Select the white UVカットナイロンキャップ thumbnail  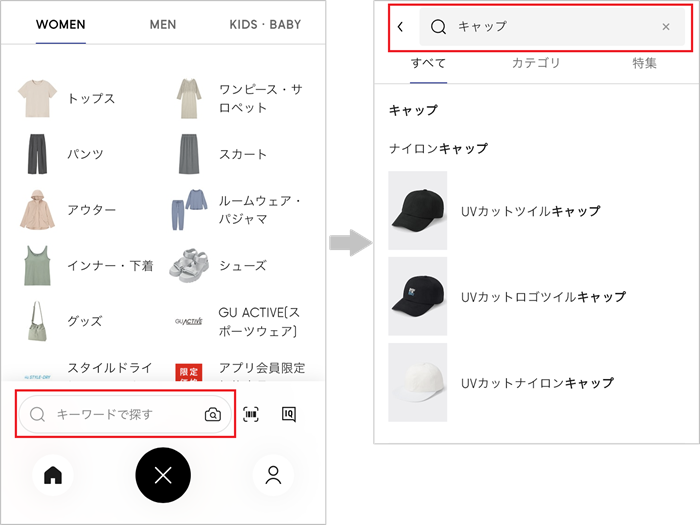click(x=418, y=382)
